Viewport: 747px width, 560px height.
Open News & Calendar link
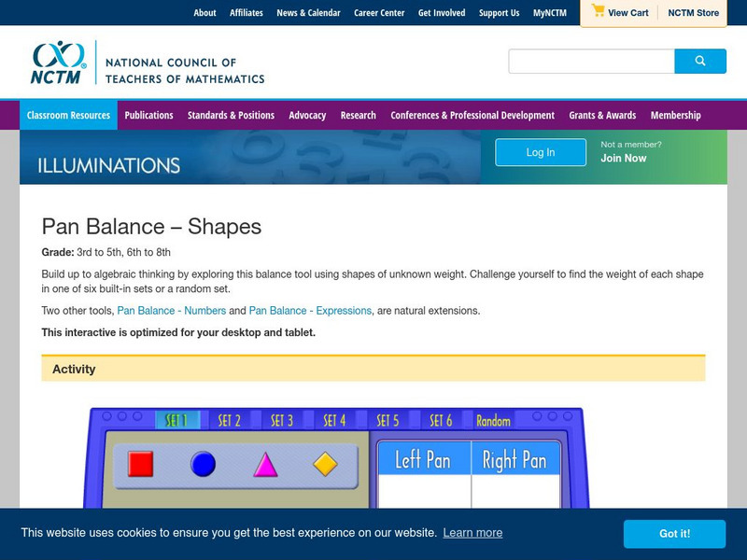309,13
